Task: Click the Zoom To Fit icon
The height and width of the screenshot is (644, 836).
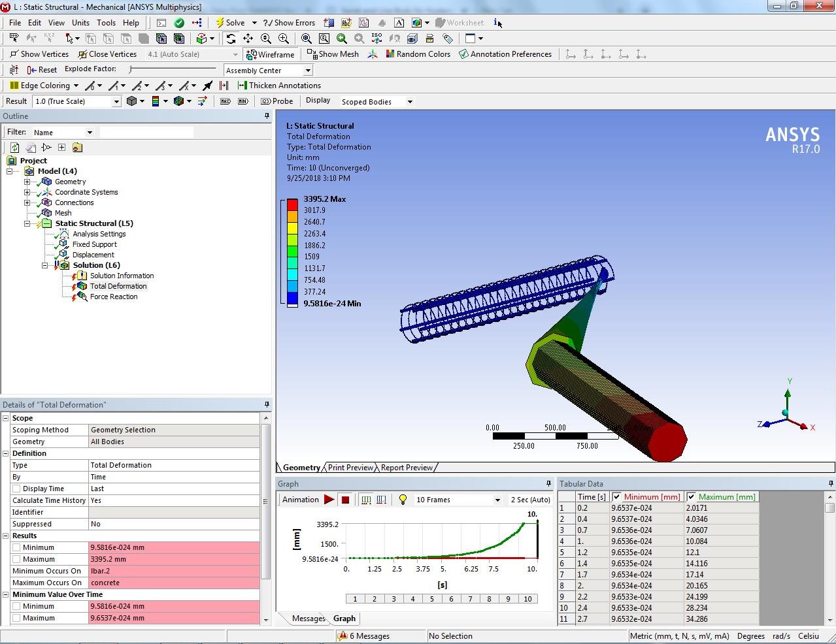Action: click(306, 39)
